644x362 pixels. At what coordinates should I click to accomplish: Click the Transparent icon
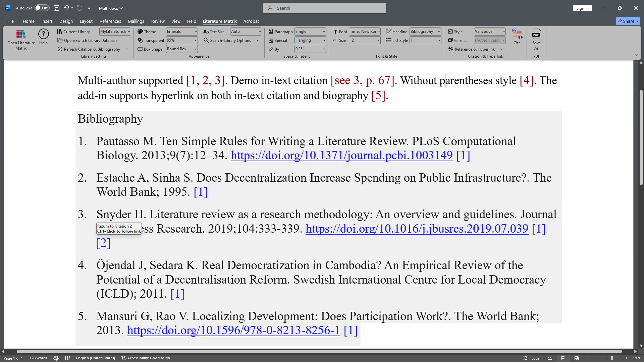(140, 40)
